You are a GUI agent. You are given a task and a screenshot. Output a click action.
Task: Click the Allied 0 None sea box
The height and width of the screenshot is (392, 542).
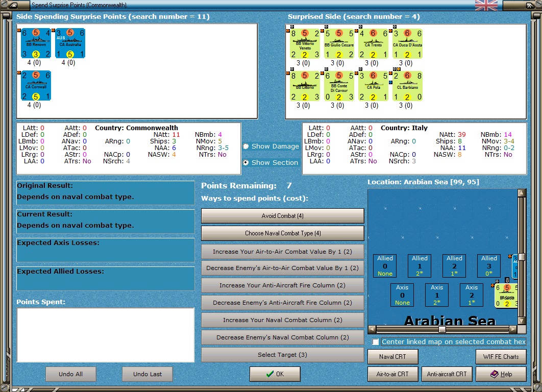tap(385, 265)
